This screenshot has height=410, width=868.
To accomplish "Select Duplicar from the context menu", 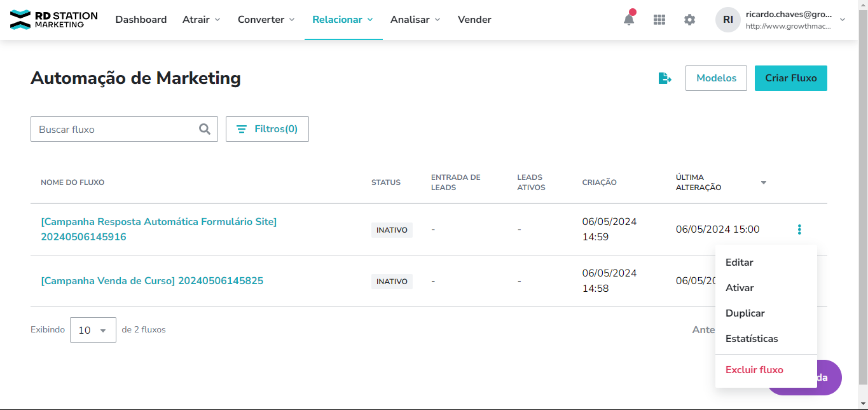I will tap(745, 313).
